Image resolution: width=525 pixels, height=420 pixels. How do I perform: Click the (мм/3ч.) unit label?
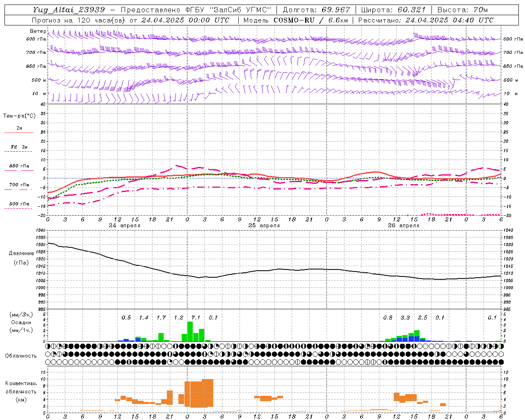(x=21, y=315)
